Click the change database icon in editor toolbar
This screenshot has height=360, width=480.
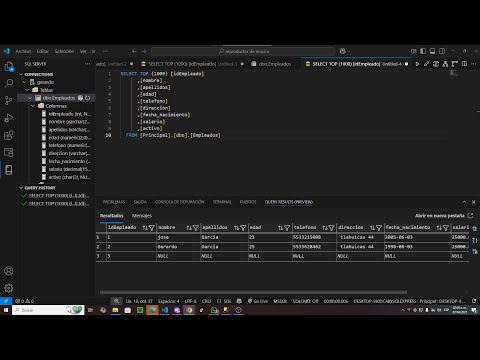[436, 64]
